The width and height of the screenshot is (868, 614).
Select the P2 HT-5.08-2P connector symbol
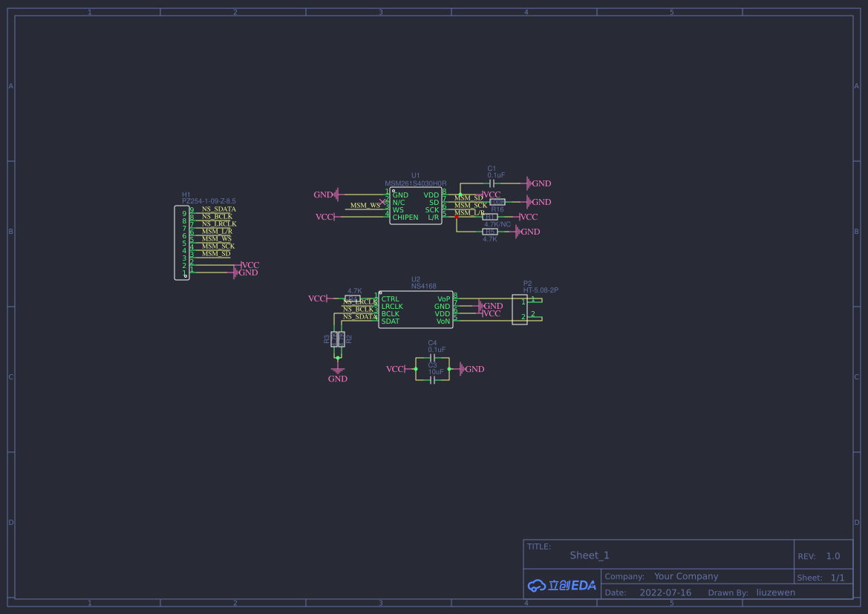pyautogui.click(x=520, y=309)
